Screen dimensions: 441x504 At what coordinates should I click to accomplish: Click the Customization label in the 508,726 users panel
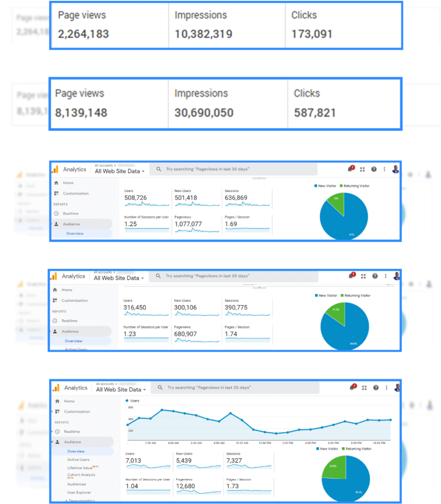(x=76, y=193)
